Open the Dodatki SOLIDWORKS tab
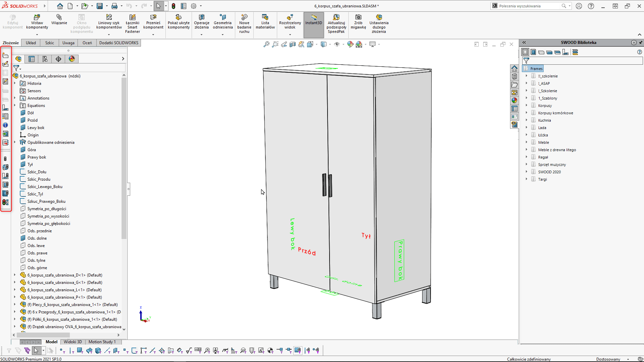Screen dimensions: 644x362 click(x=119, y=43)
